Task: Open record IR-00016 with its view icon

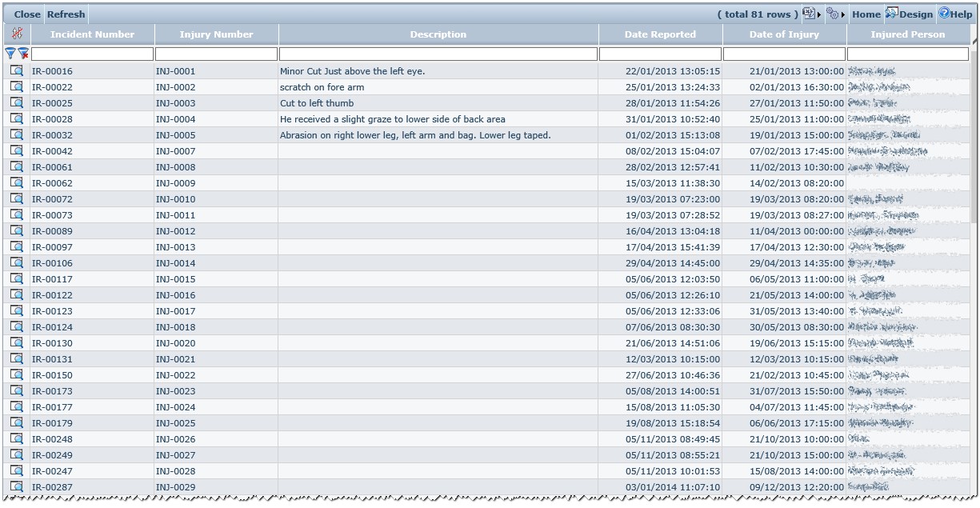Action: pos(17,71)
